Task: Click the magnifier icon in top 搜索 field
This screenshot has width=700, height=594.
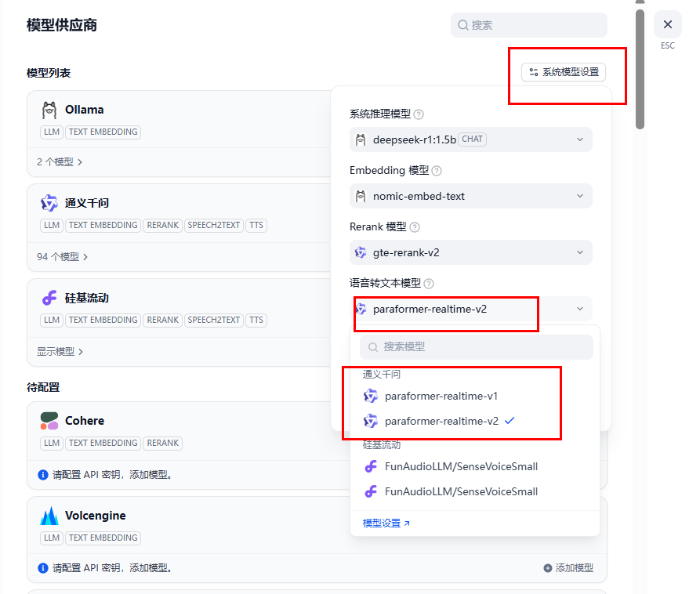Action: click(463, 25)
